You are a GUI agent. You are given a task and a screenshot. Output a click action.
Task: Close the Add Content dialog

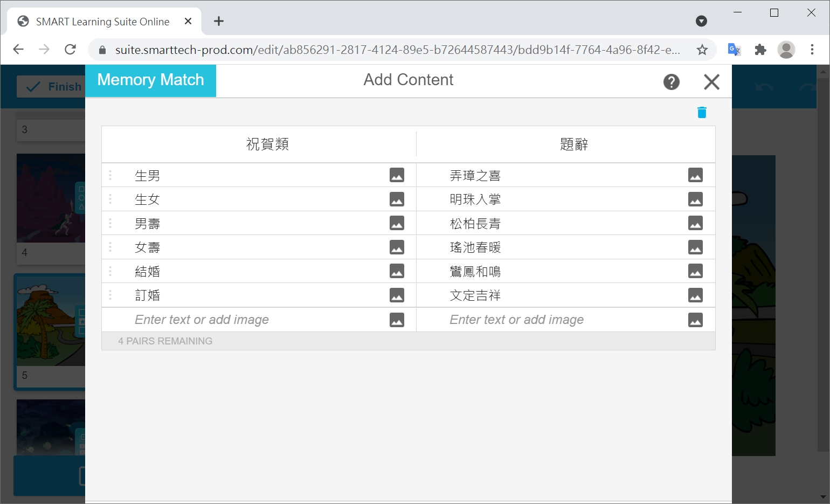point(711,82)
